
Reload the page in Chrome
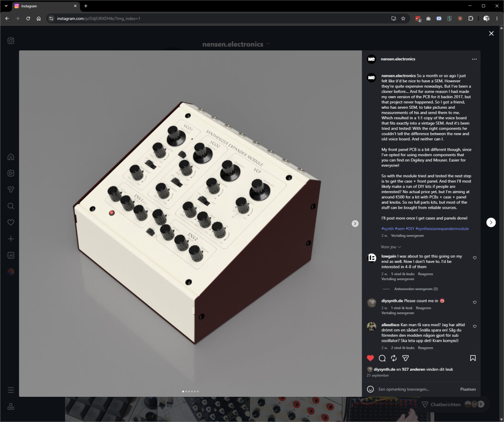[x=28, y=18]
